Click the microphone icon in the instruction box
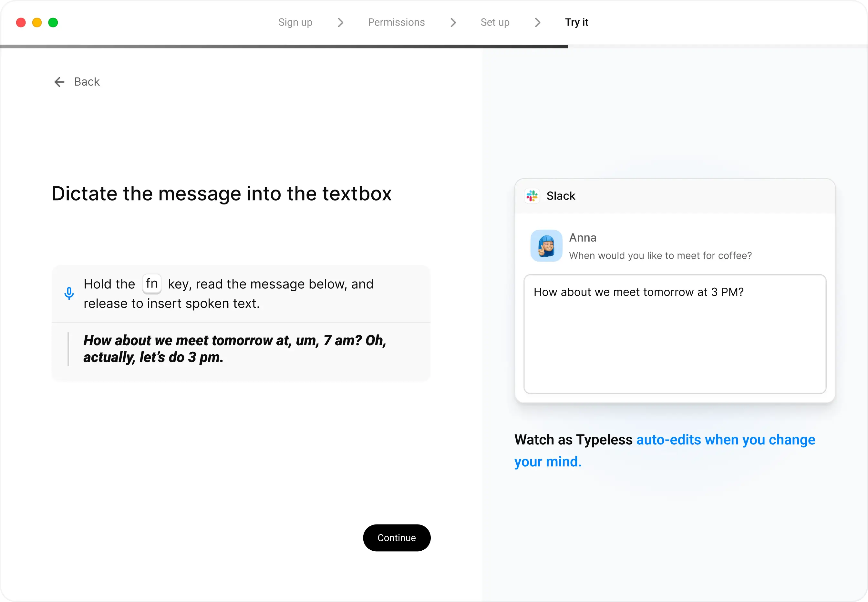This screenshot has height=602, width=868. [x=69, y=293]
